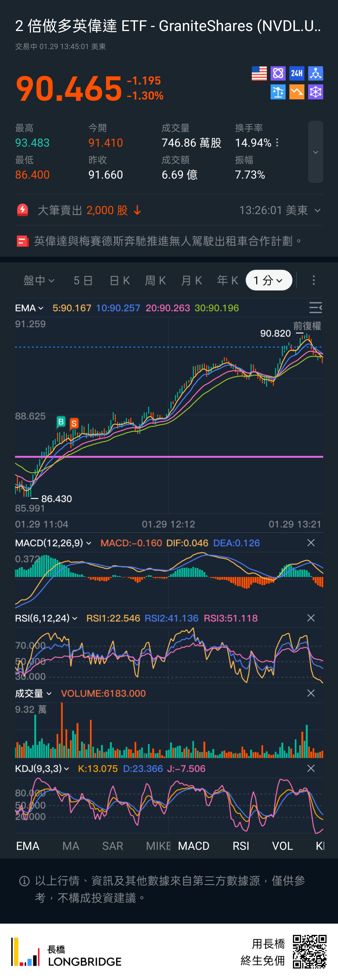The width and height of the screenshot is (338, 980).
Task: Tap the purple atom orbit icon
Action: point(278,74)
